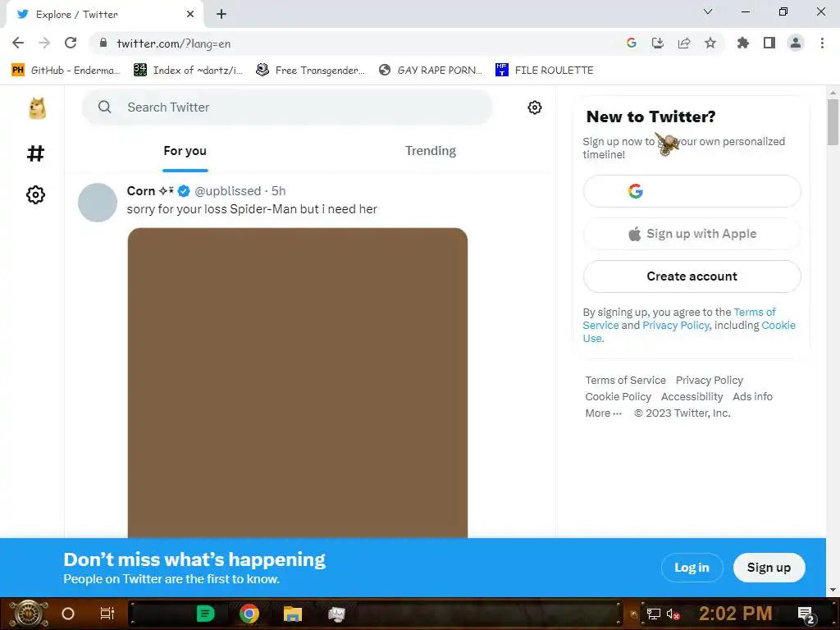Open the notification center icon

tap(806, 614)
